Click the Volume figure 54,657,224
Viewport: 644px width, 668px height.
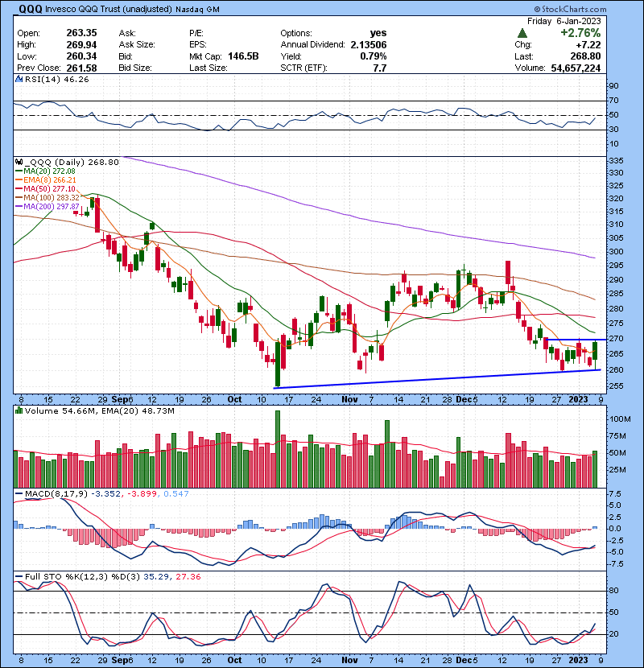(576, 68)
